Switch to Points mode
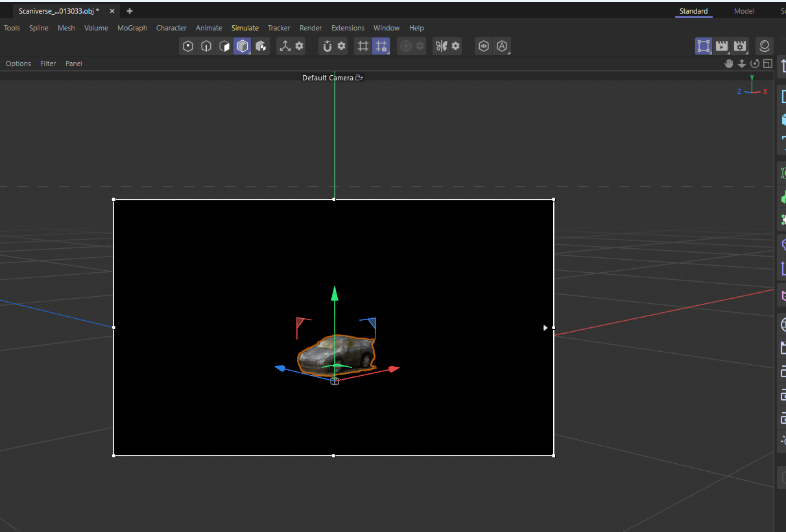This screenshot has width=786, height=532. [x=187, y=46]
